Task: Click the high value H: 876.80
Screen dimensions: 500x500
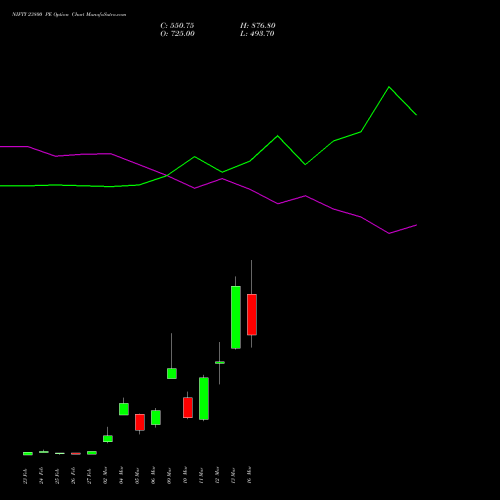Action: click(258, 26)
